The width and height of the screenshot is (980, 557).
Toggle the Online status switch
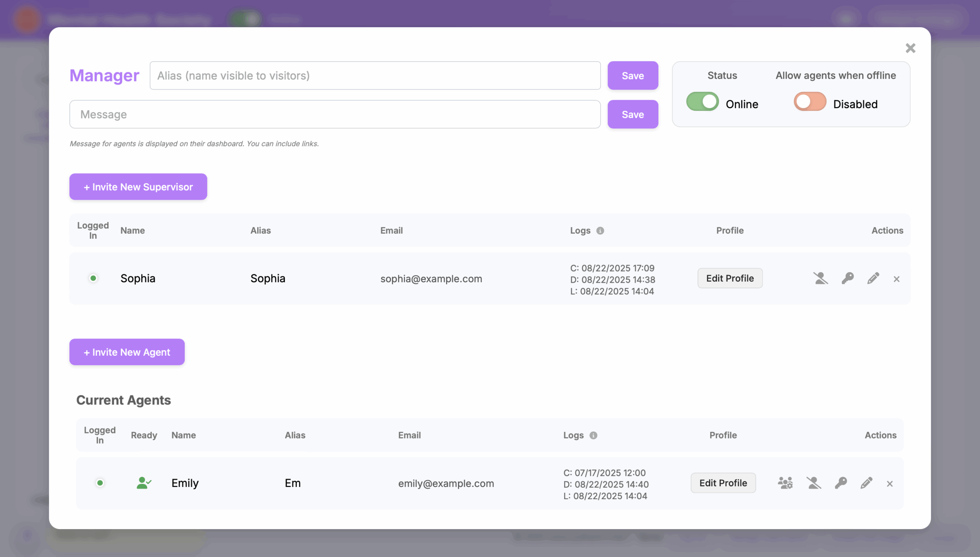click(702, 102)
